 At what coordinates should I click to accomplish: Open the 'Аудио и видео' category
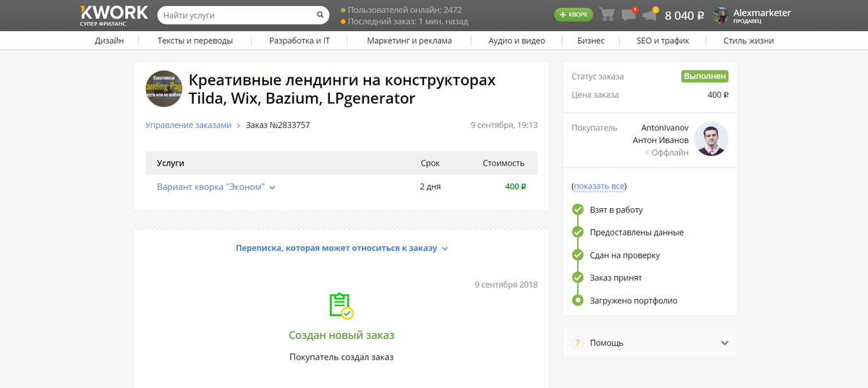point(516,40)
